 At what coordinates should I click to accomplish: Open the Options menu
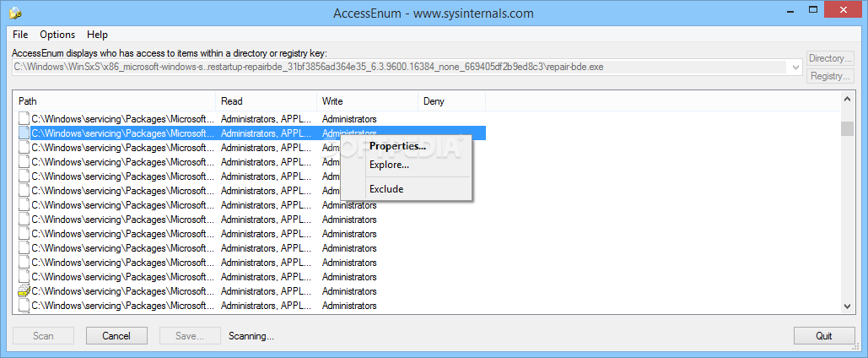[x=57, y=35]
